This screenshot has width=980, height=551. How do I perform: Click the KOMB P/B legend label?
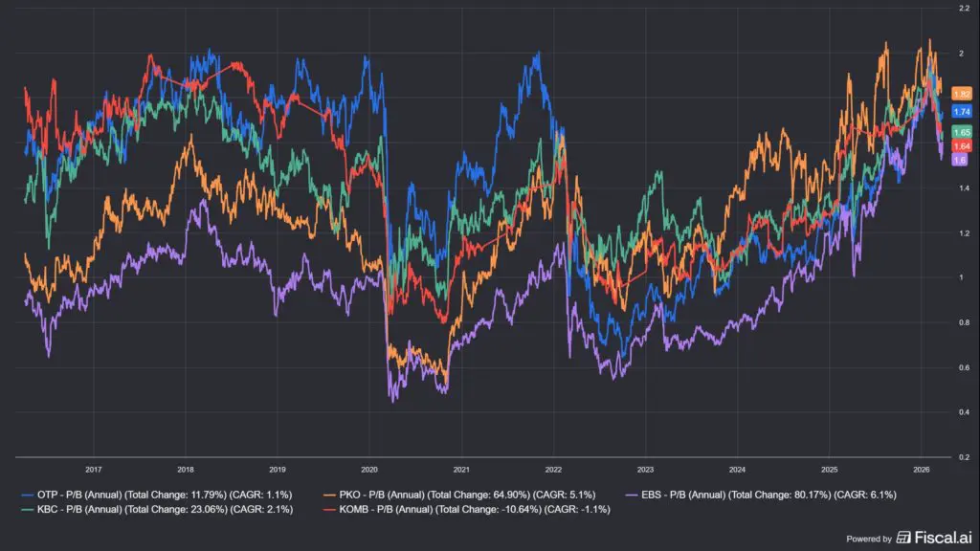tap(475, 509)
